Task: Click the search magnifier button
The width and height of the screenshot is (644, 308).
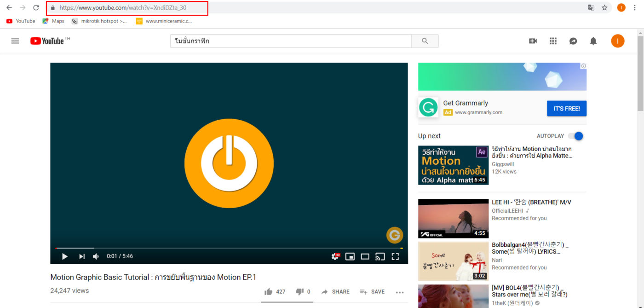Action: pos(425,41)
